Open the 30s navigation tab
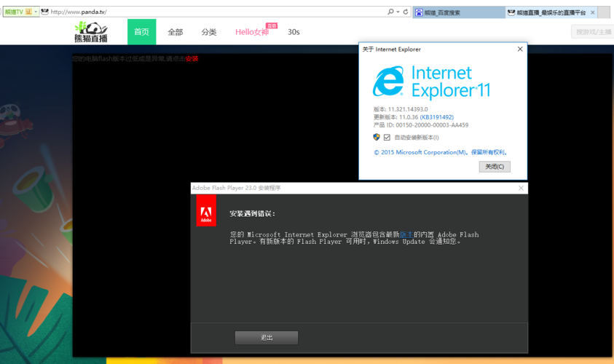The height and width of the screenshot is (364, 614). click(294, 32)
